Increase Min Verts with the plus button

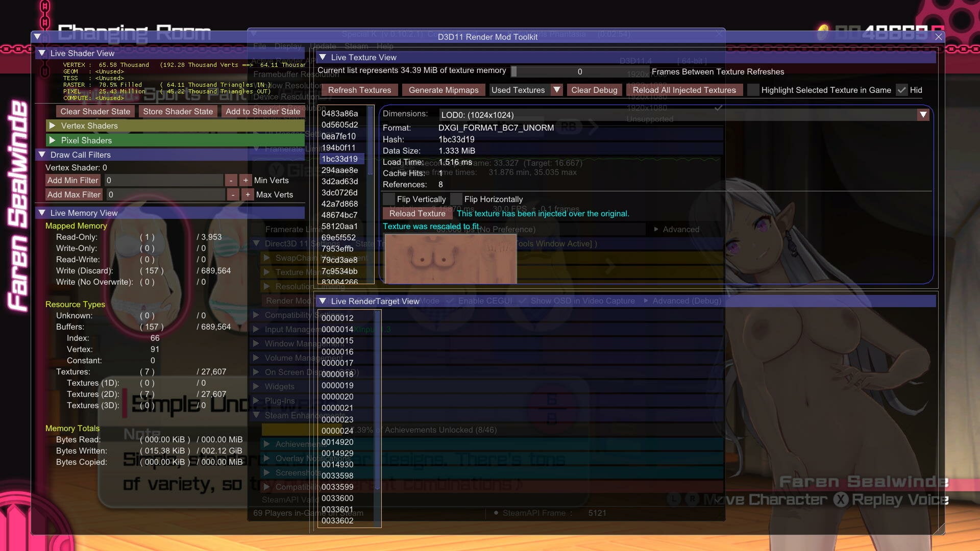(246, 180)
